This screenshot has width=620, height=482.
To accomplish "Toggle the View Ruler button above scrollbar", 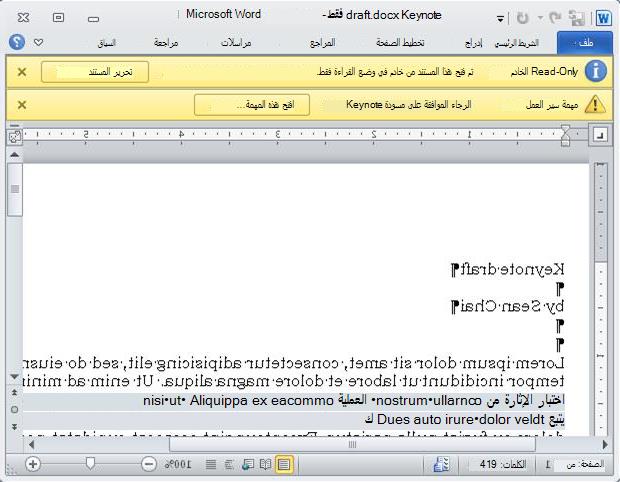I will [x=15, y=137].
